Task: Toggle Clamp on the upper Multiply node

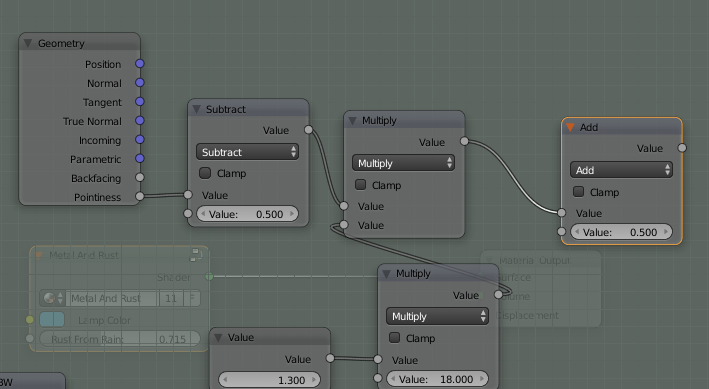Action: (360, 185)
